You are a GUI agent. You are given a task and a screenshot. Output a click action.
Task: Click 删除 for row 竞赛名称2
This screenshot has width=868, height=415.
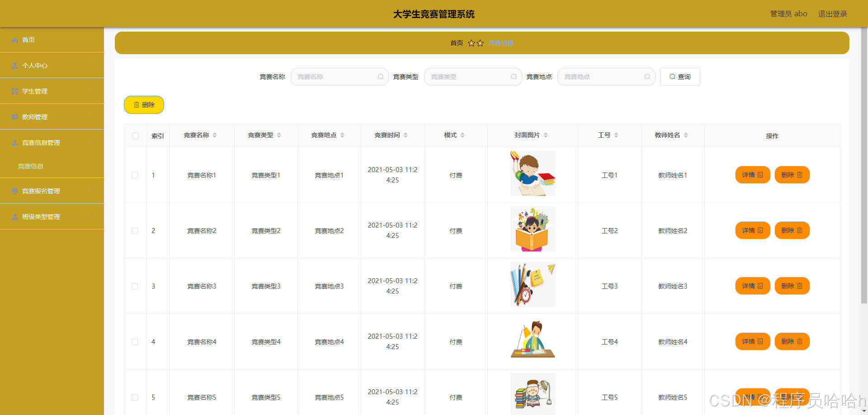tap(792, 230)
